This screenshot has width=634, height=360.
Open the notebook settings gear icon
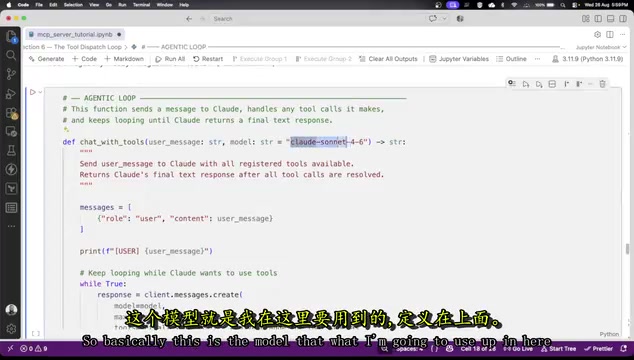click(x=597, y=34)
